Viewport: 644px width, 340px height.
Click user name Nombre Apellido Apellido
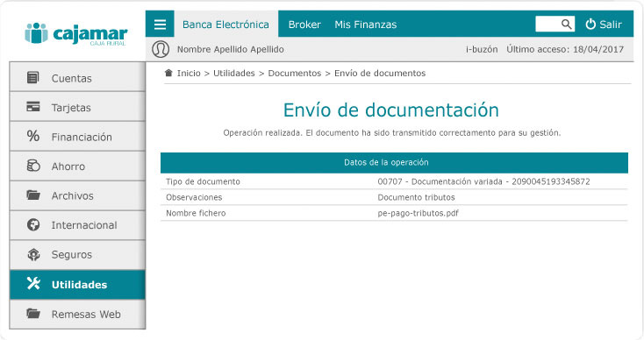[231, 49]
